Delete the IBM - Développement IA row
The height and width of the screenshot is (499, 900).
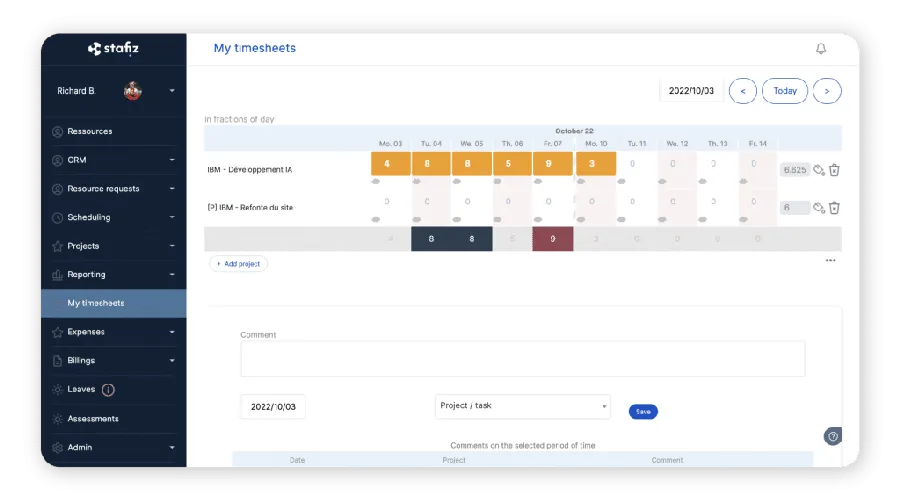point(834,170)
